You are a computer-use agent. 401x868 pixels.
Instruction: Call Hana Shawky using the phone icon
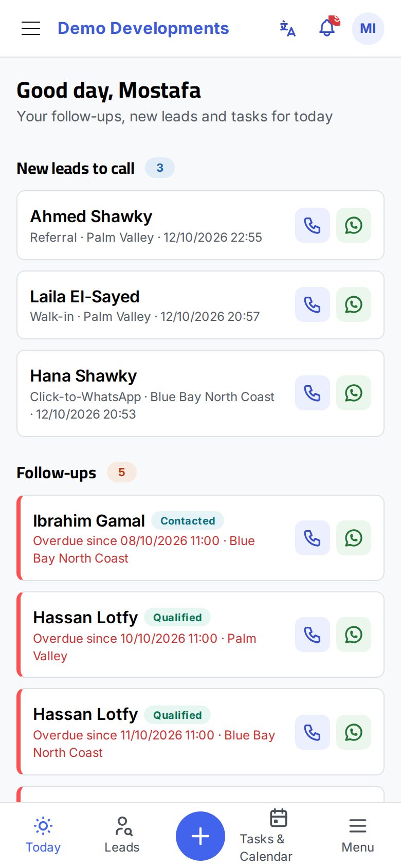[313, 393]
